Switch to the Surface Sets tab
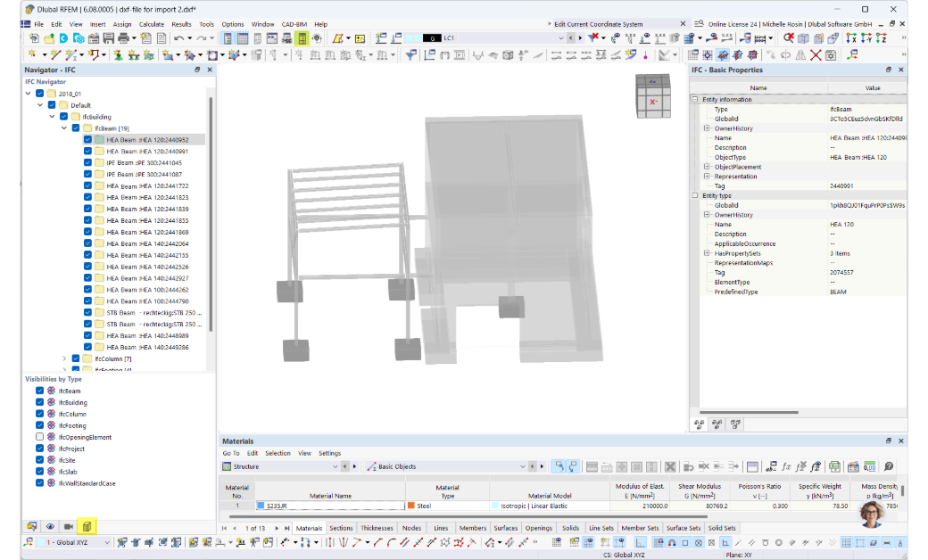This screenshot has width=928, height=560. click(x=683, y=528)
